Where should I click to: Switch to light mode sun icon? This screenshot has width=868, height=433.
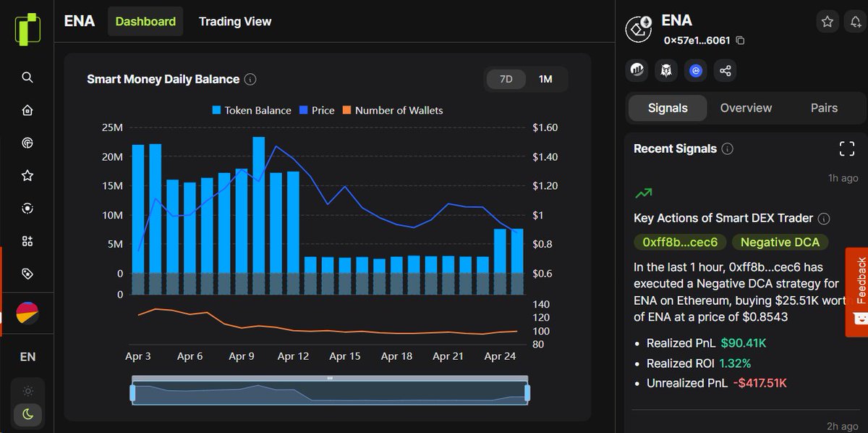[27, 391]
